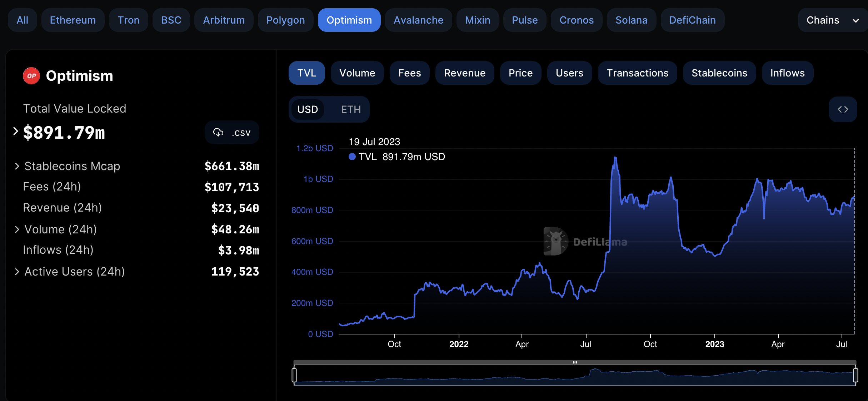Toggle the Revenue chart metric
Image resolution: width=868 pixels, height=401 pixels.
465,73
